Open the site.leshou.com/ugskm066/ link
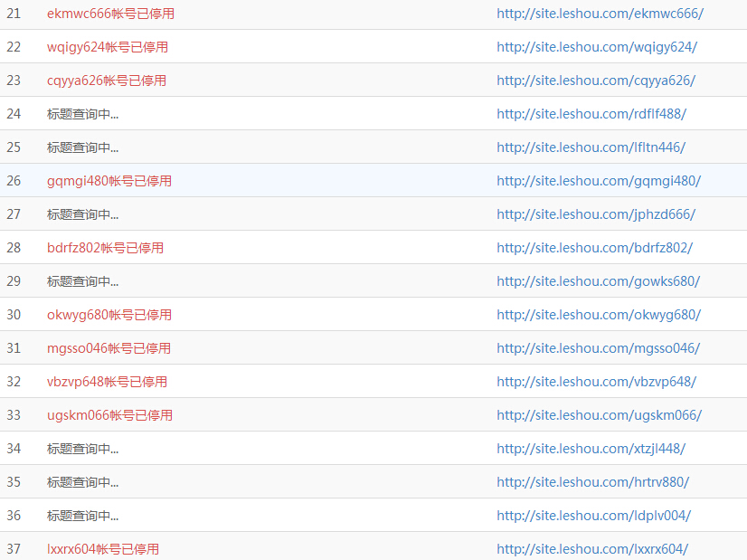The height and width of the screenshot is (560, 747). 599,415
